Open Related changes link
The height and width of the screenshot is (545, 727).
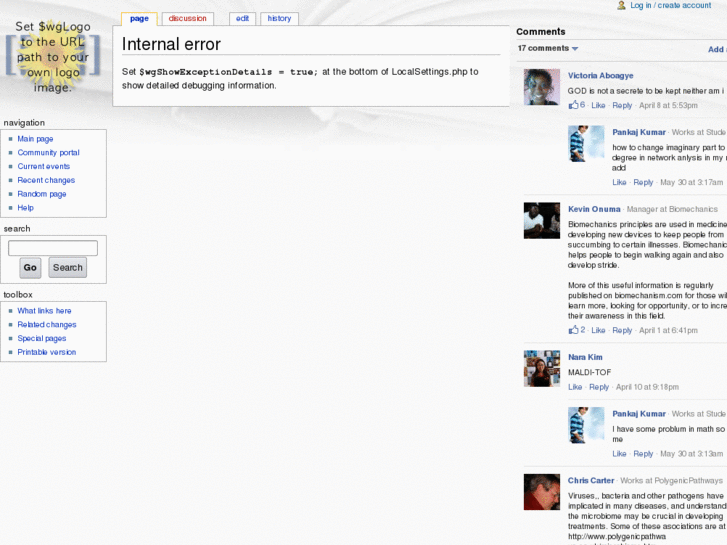point(47,325)
